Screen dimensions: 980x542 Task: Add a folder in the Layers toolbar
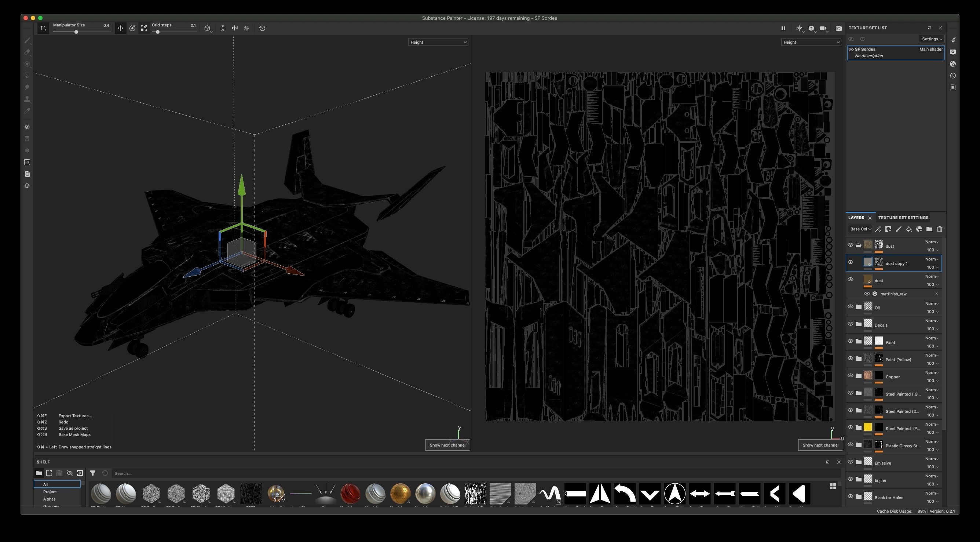point(929,229)
